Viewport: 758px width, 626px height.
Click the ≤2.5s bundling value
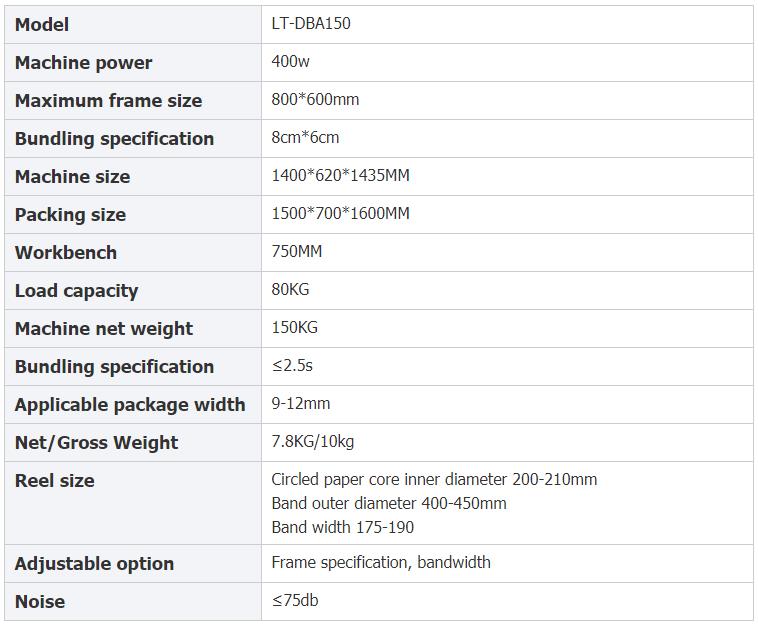click(292, 365)
